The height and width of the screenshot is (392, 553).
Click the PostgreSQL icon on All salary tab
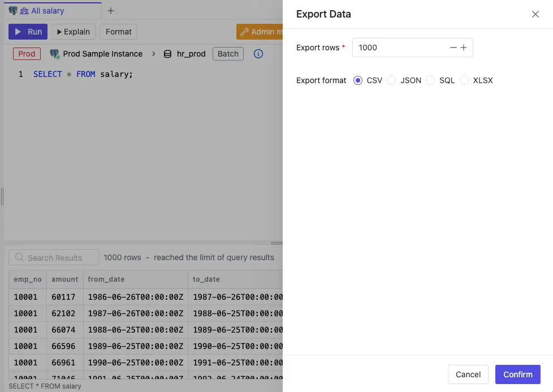[13, 10]
